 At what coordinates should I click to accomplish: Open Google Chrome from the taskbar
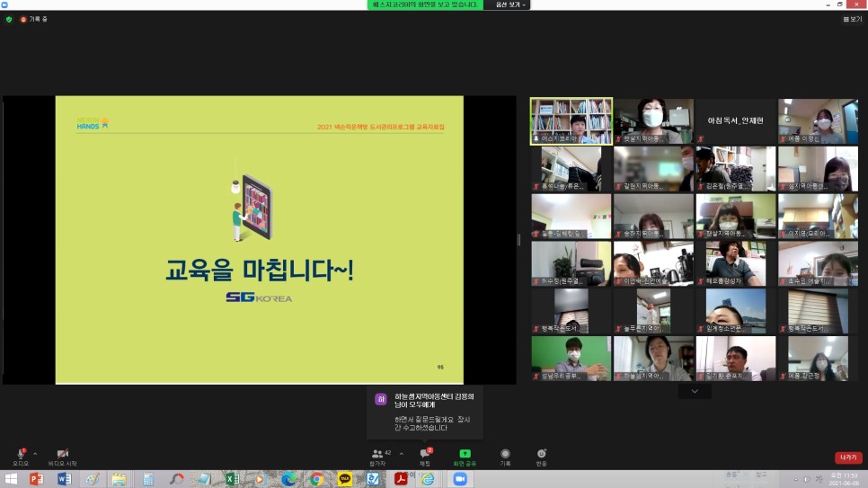point(316,479)
